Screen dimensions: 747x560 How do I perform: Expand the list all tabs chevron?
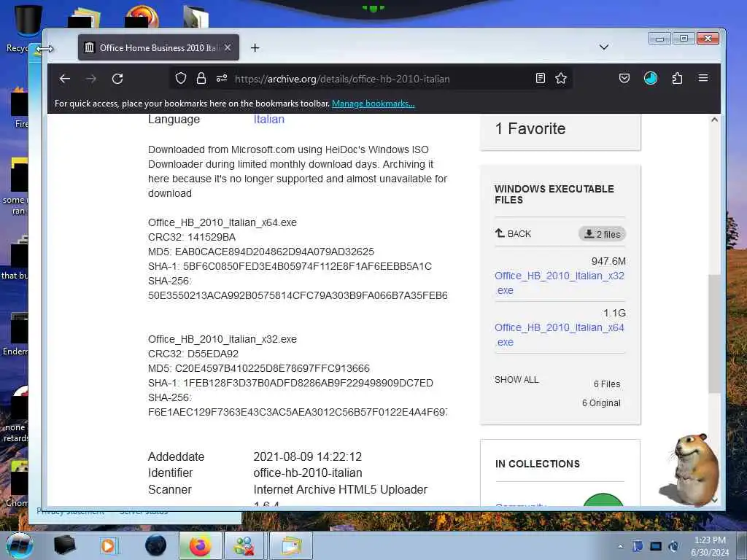[603, 47]
